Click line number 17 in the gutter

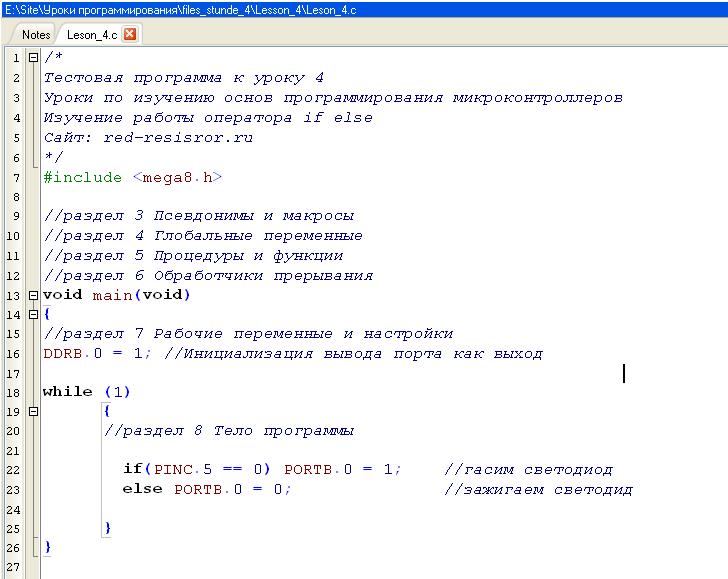(x=13, y=374)
